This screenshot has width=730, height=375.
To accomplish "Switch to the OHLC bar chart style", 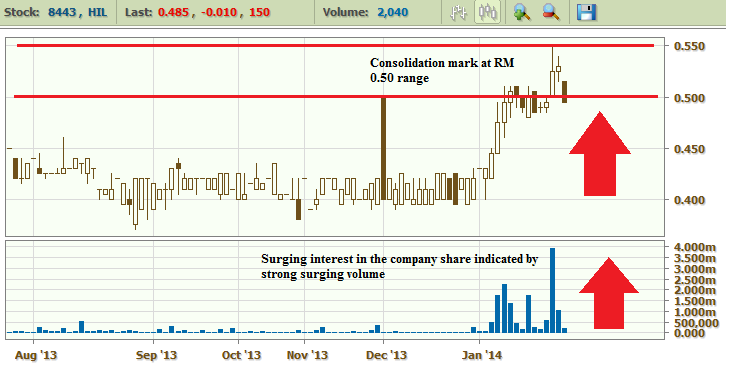I will tap(459, 12).
